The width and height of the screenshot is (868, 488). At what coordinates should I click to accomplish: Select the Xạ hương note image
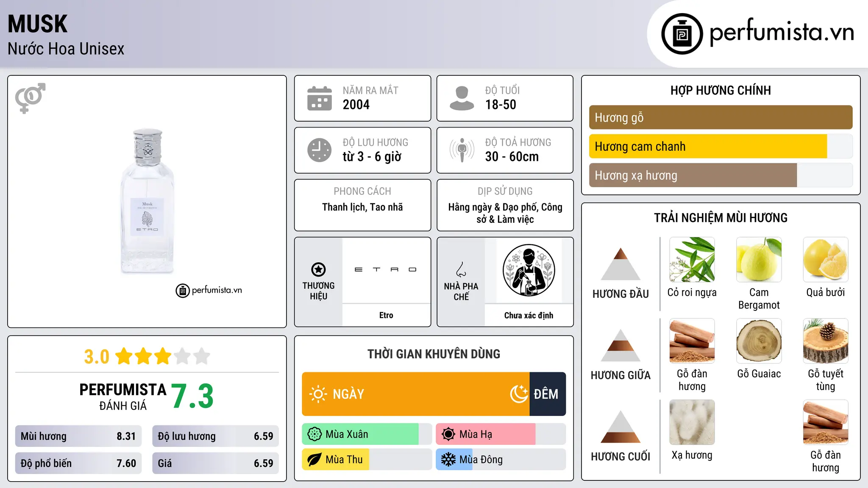coord(692,422)
